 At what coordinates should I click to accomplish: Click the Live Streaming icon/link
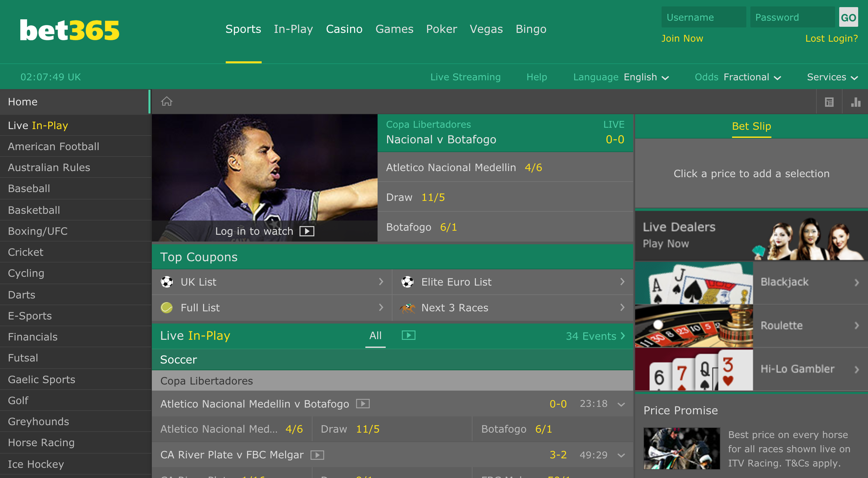click(x=466, y=77)
